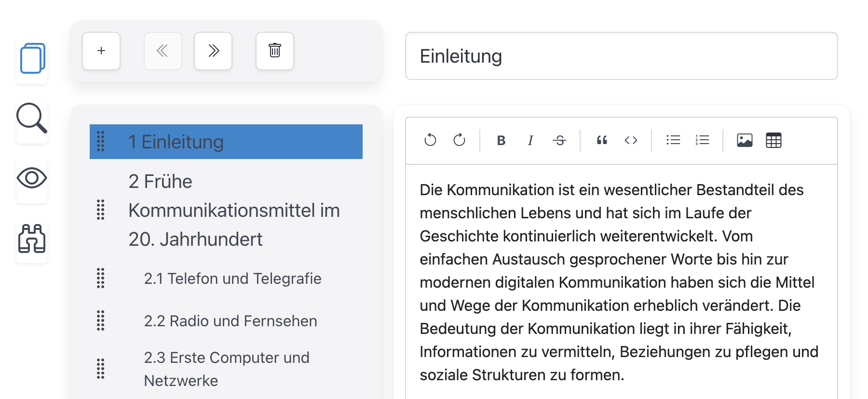Viewport: 868px width, 399px height.
Task: Toggle the preview eye icon
Action: click(32, 178)
